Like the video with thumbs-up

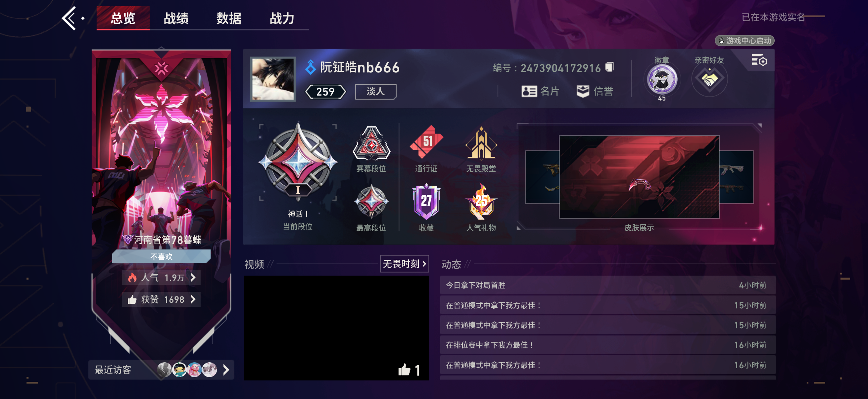(404, 370)
